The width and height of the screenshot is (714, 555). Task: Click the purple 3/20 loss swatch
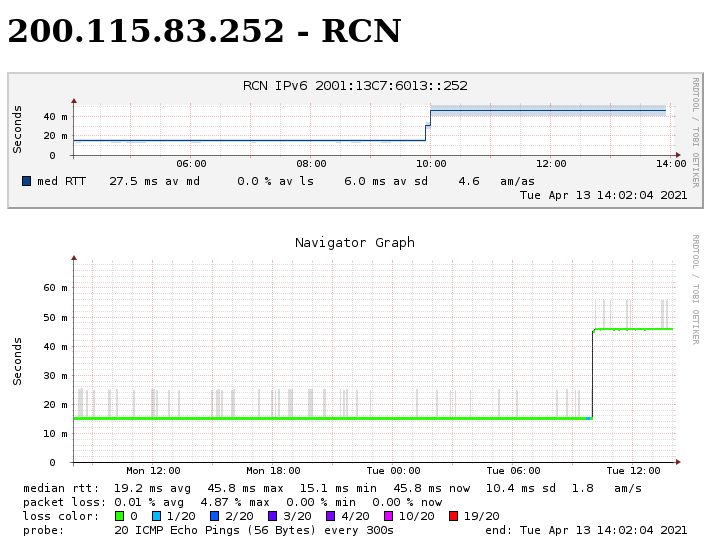[272, 516]
